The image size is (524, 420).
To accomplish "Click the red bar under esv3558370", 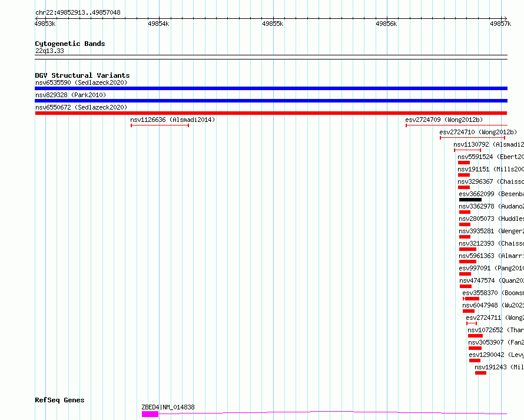I will tap(471, 299).
